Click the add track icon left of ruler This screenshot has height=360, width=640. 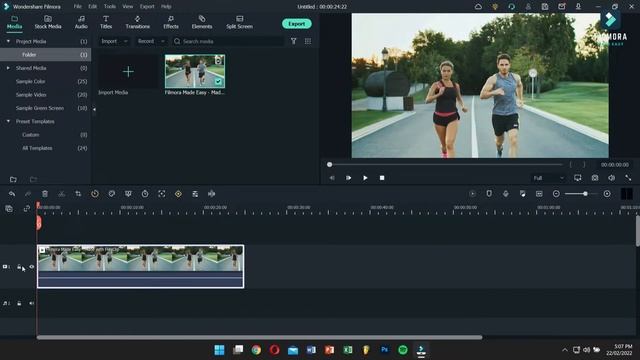[x=9, y=209]
